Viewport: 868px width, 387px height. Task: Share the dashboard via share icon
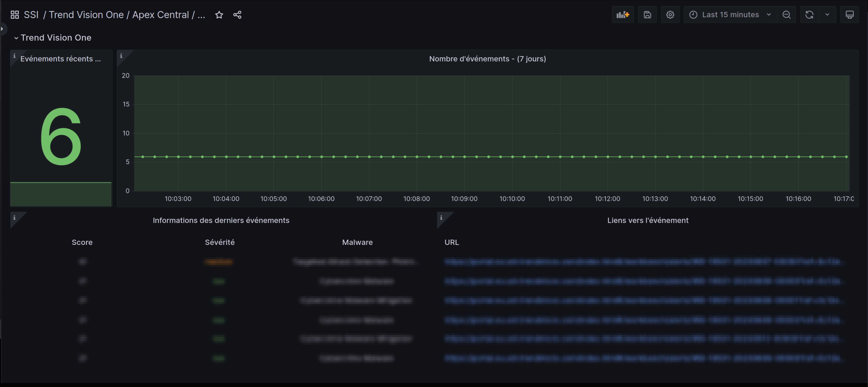point(237,14)
